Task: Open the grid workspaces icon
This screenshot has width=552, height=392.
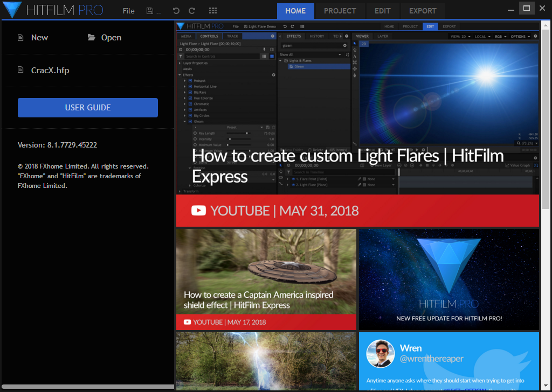Action: (212, 11)
